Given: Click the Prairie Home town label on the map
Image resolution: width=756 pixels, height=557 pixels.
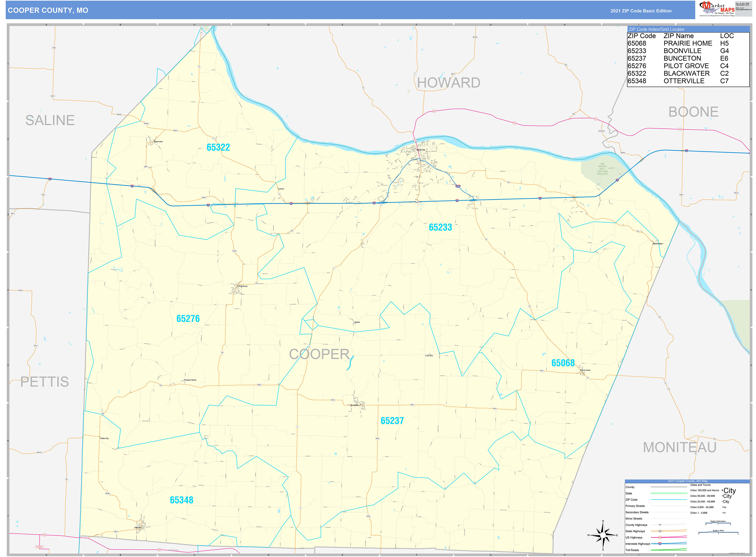Looking at the screenshot, I should pos(585,370).
